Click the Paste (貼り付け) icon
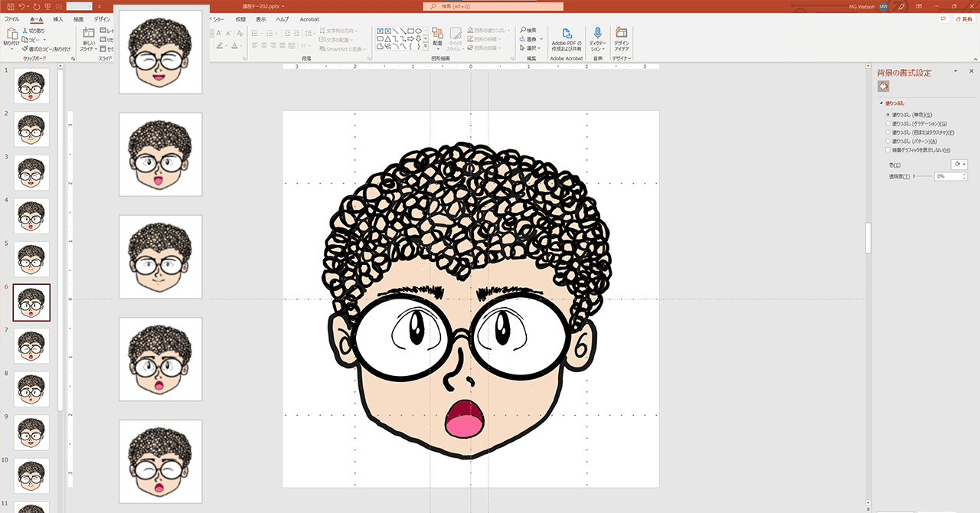 coord(11,34)
